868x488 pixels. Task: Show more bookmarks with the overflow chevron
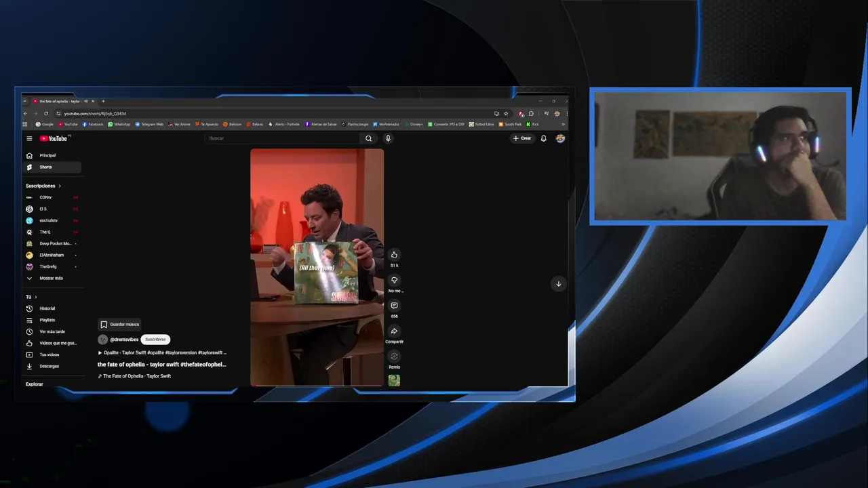click(x=564, y=124)
